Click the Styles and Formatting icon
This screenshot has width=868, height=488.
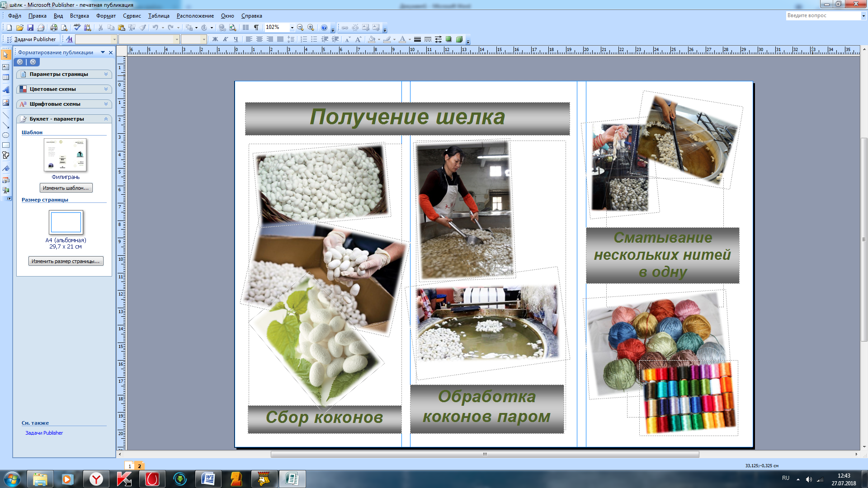click(x=69, y=39)
